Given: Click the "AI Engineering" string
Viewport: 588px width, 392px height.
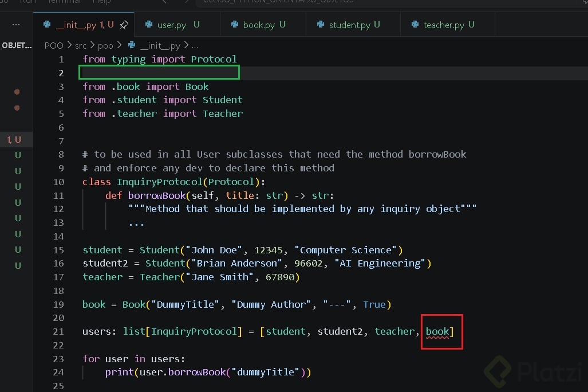Looking at the screenshot, I should point(380,263).
